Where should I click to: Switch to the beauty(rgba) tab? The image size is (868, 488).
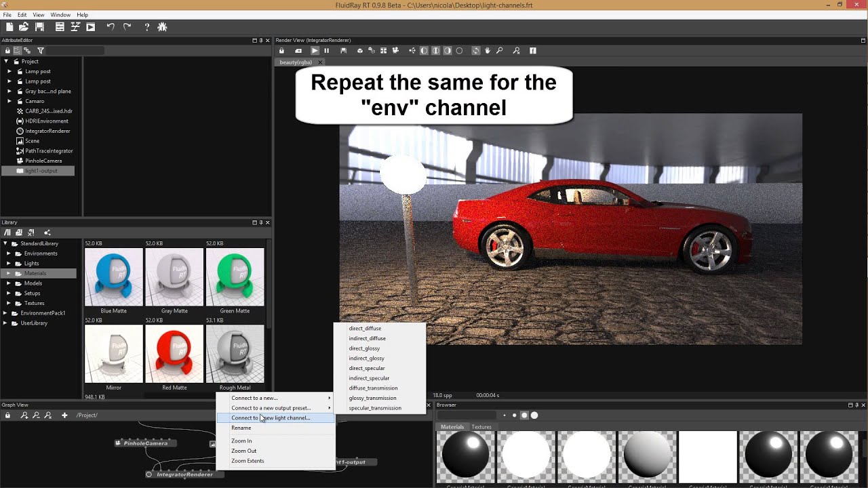296,62
